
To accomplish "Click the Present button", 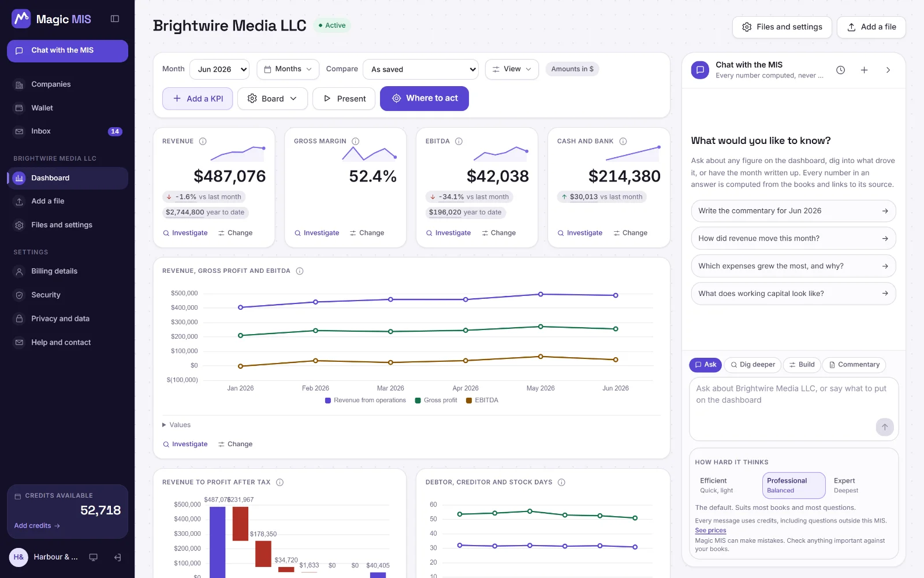I will click(x=344, y=99).
